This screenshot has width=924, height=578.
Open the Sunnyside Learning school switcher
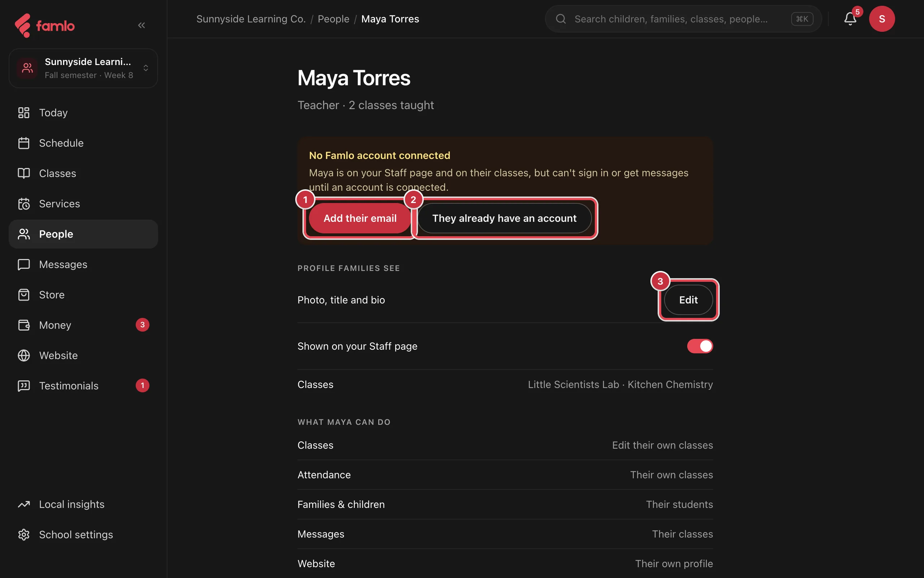click(83, 68)
